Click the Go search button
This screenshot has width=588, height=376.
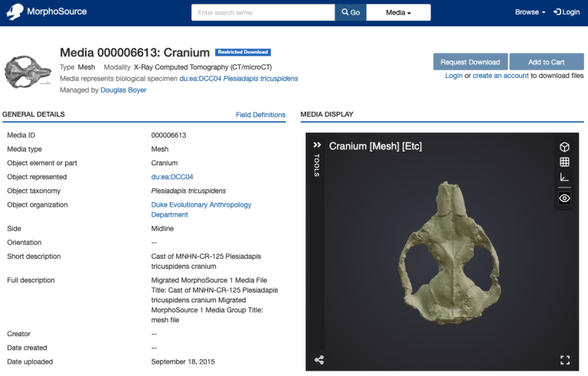(x=351, y=12)
